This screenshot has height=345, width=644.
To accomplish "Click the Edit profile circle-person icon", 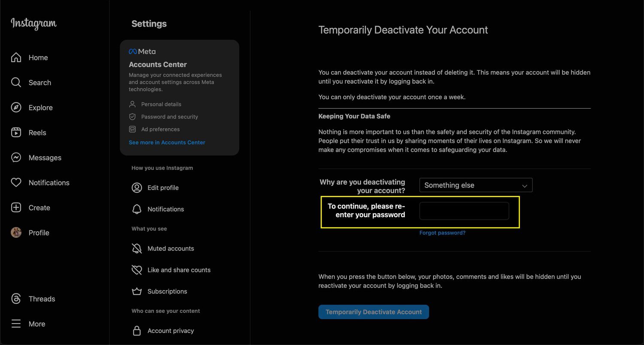I will (x=137, y=188).
